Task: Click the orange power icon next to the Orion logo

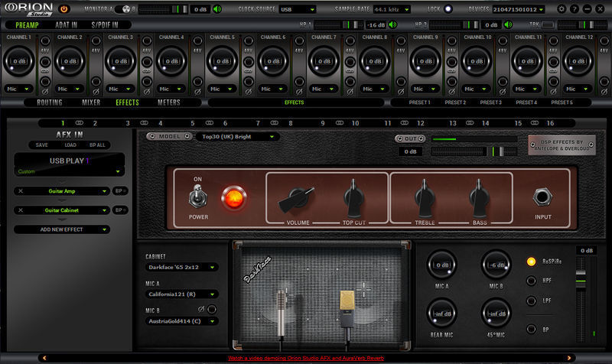Action: click(x=64, y=8)
